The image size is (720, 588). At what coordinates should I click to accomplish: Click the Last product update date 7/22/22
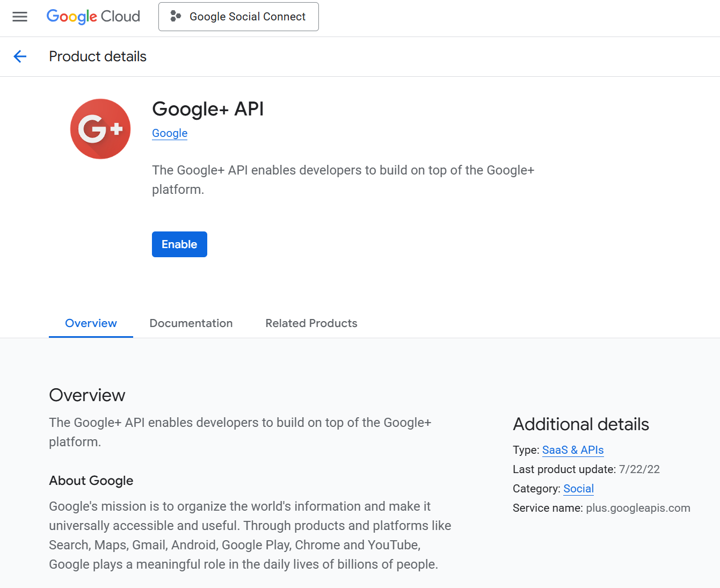tap(639, 469)
